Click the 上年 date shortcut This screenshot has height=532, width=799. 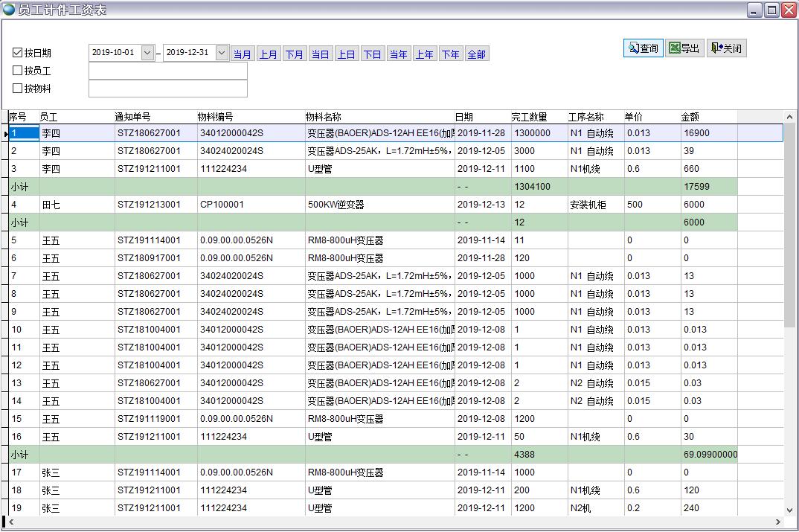[x=424, y=54]
